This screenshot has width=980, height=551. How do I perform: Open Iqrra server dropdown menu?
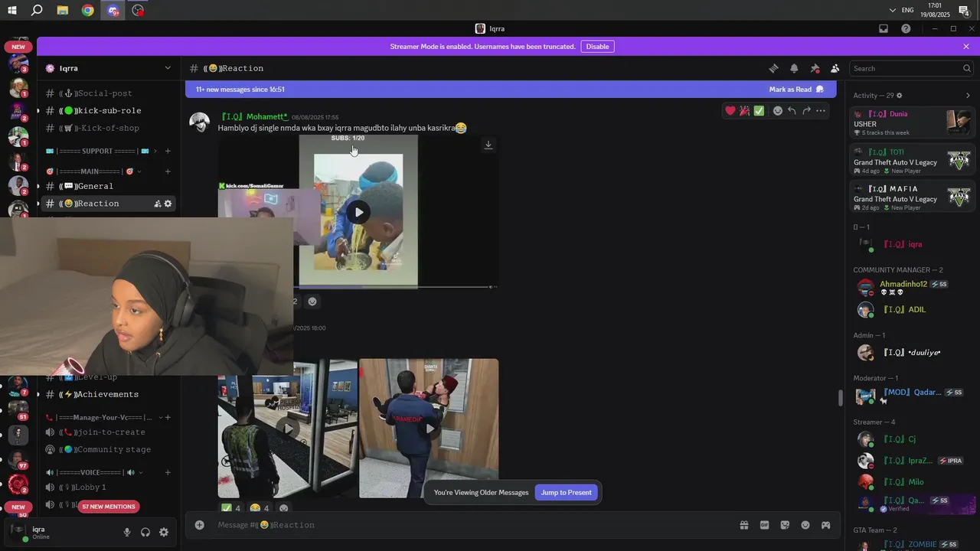tap(168, 68)
